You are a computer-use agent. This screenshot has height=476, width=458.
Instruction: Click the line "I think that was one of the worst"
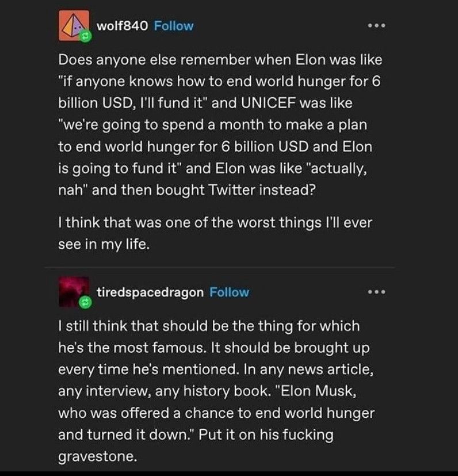215,223
